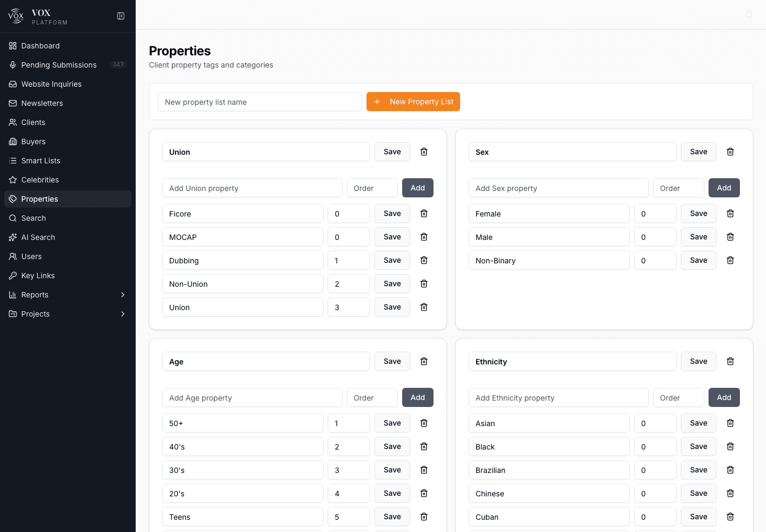Delete the MOCAP property

click(x=424, y=237)
